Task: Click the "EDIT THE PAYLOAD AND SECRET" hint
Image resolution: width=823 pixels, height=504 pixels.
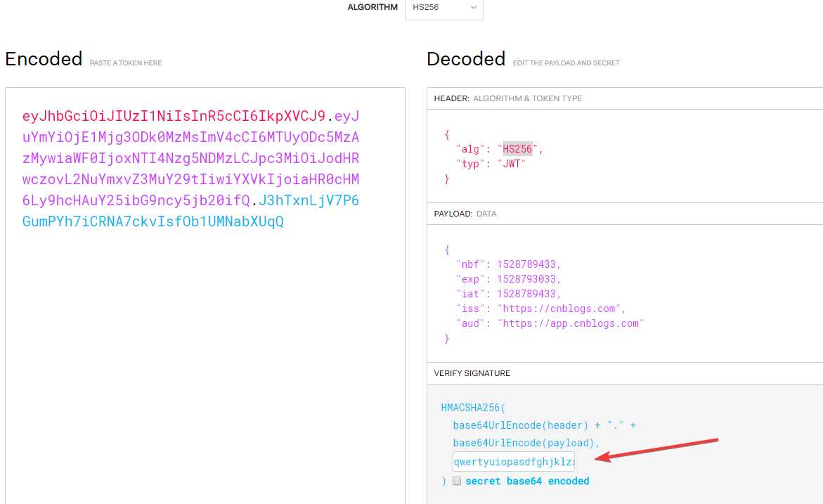Action: click(566, 63)
